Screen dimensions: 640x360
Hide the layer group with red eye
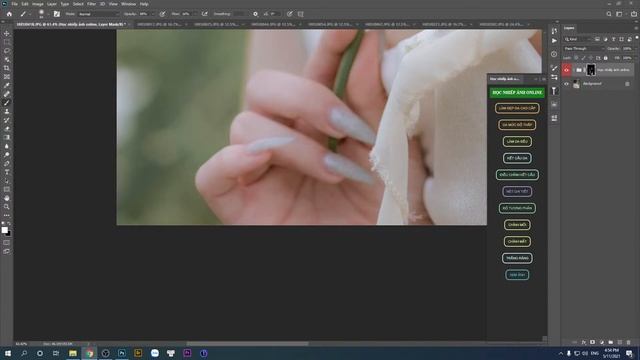[x=567, y=70]
